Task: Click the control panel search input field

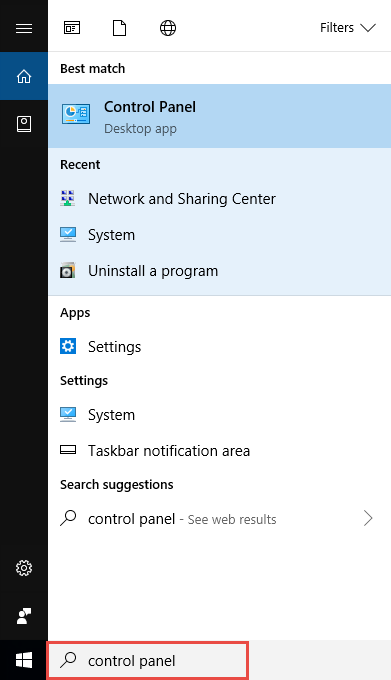Action: coord(147,660)
